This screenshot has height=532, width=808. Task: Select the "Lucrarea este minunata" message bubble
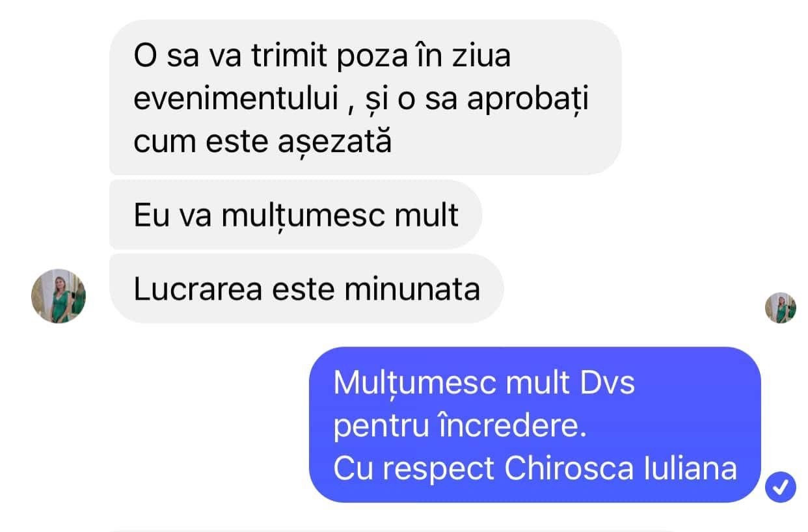pos(306,289)
